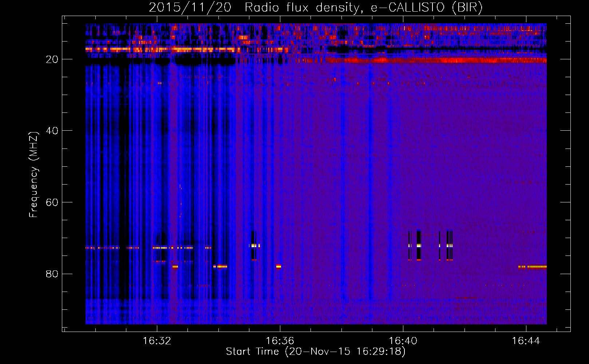Click the 60 frequency tick label
The height and width of the screenshot is (364, 589).
pyautogui.click(x=52, y=202)
